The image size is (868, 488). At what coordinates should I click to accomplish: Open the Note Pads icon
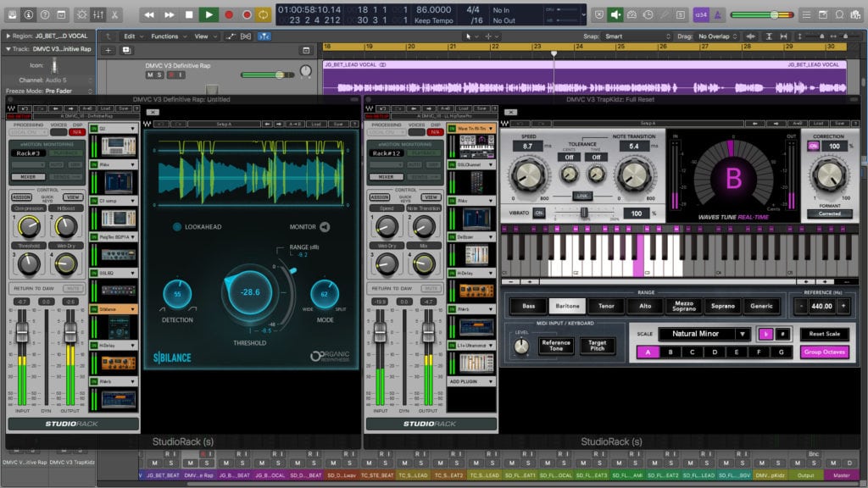[823, 15]
